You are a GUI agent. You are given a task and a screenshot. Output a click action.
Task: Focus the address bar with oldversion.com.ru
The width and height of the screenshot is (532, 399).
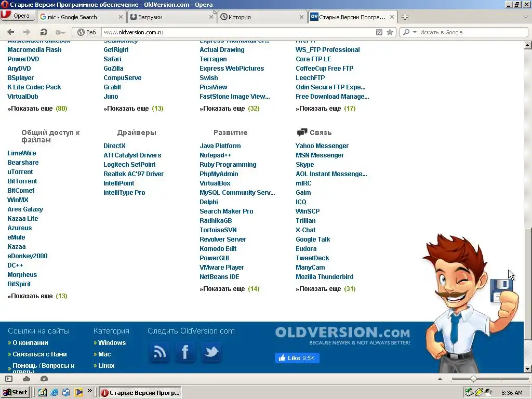[237, 32]
